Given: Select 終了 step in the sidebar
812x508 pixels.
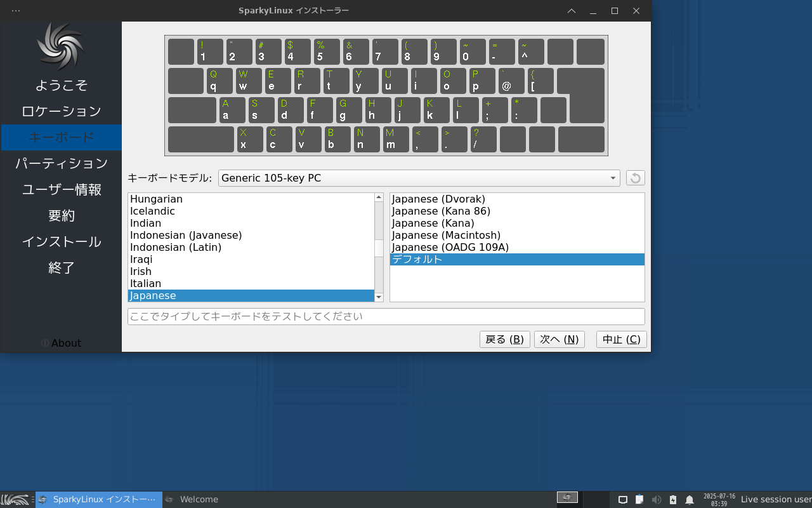Looking at the screenshot, I should [61, 267].
